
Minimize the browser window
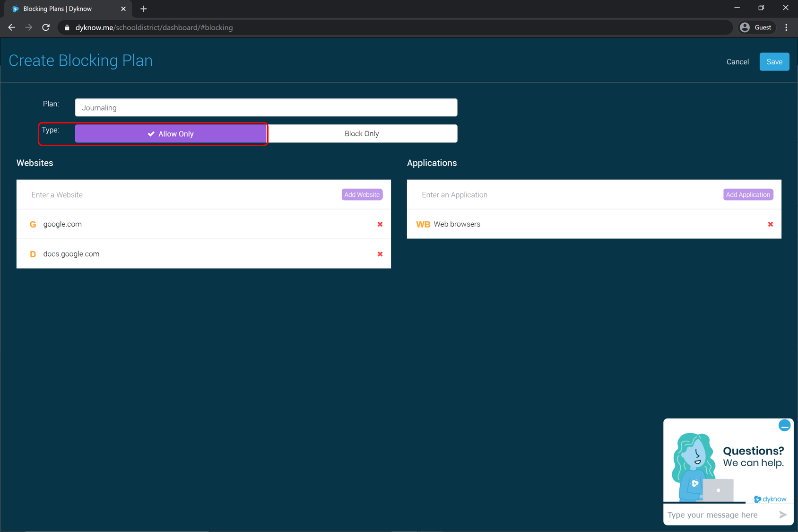[737, 8]
